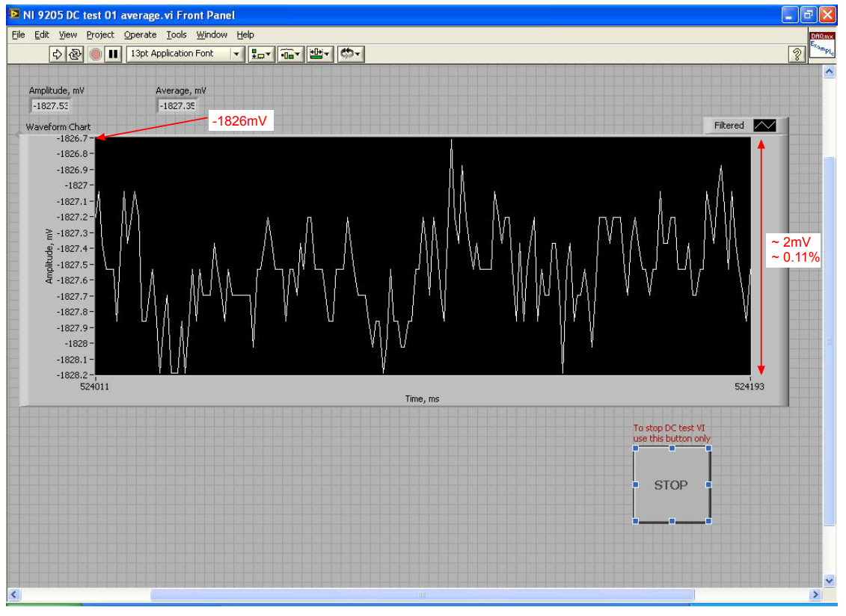Click the up arrow on the vertical scrollbar
The width and height of the screenshot is (846, 616).
coord(829,71)
